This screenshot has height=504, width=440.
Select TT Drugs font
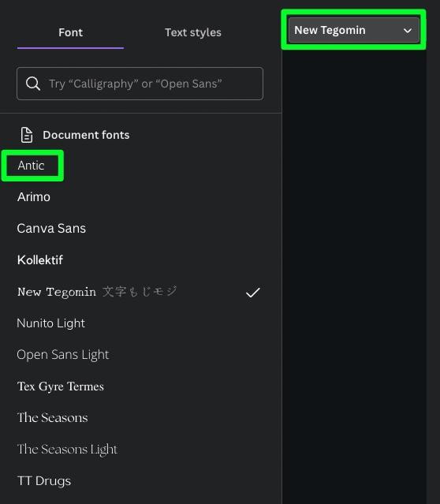point(44,481)
